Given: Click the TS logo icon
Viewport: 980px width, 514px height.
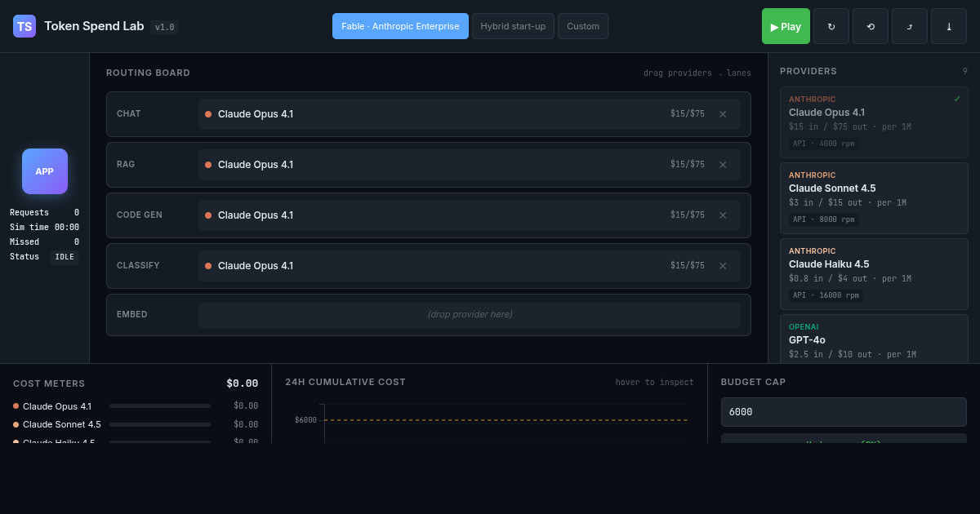Looking at the screenshot, I should coord(24,26).
